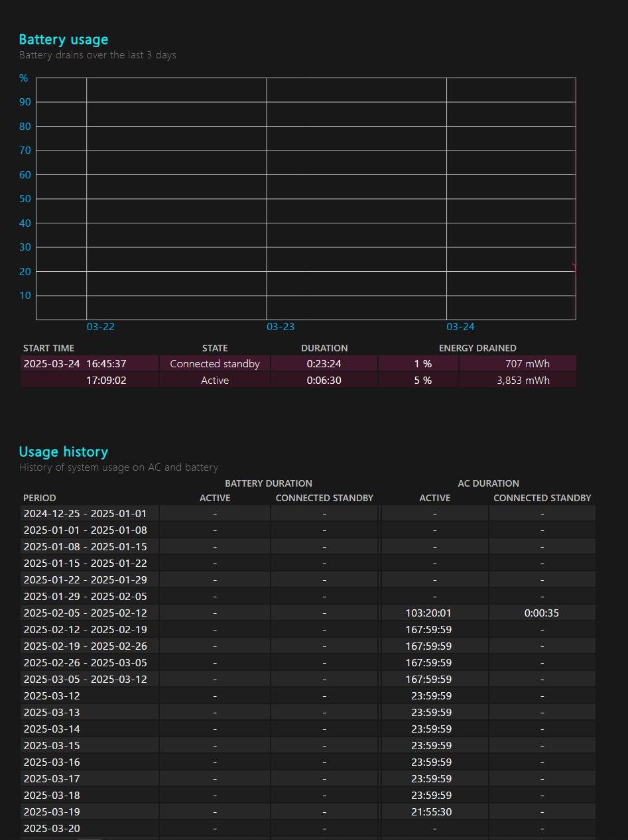This screenshot has height=840, width=628.
Task: Select the 2025-03-19 period row
Action: (x=308, y=812)
